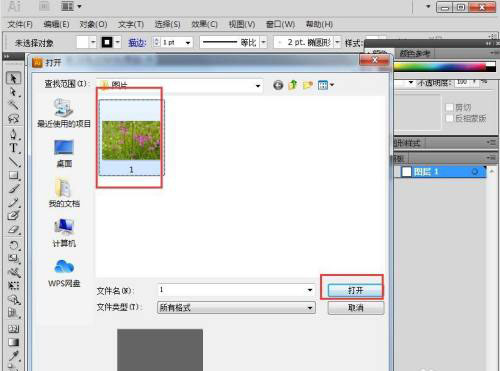
Task: Enable the 反相蒙版 checkbox
Action: pos(449,118)
